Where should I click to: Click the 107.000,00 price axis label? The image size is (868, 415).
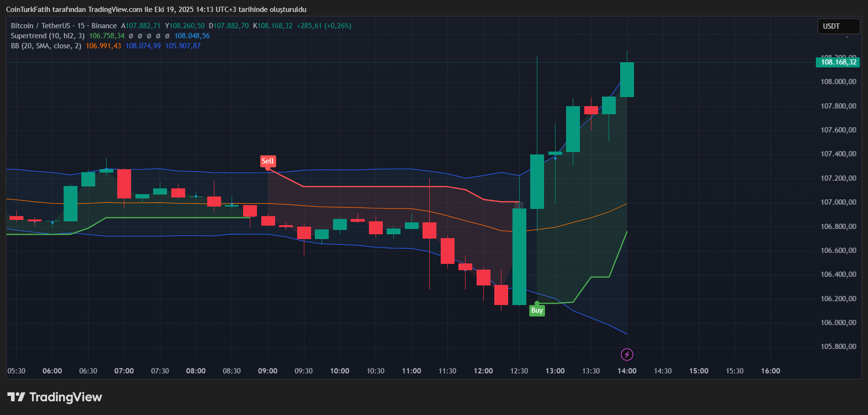[838, 202]
